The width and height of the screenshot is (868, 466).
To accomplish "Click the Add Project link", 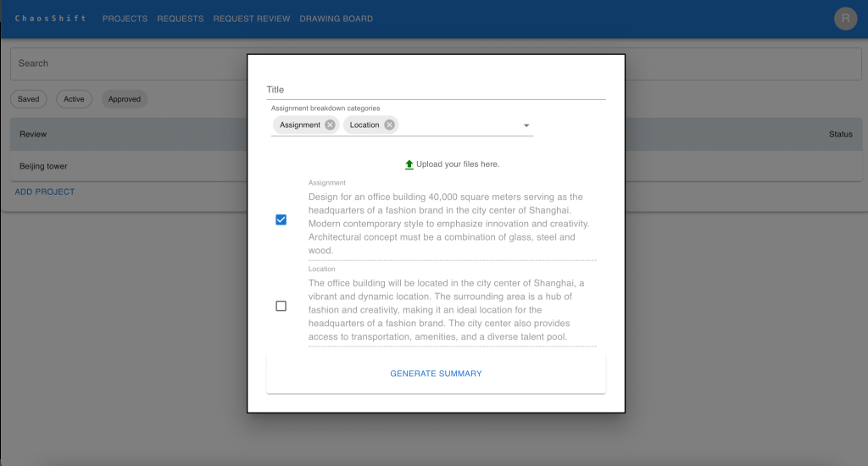I will 45,191.
